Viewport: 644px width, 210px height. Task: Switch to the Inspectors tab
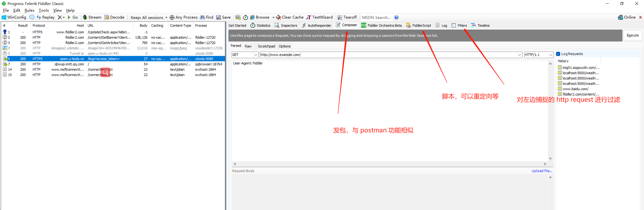286,25
